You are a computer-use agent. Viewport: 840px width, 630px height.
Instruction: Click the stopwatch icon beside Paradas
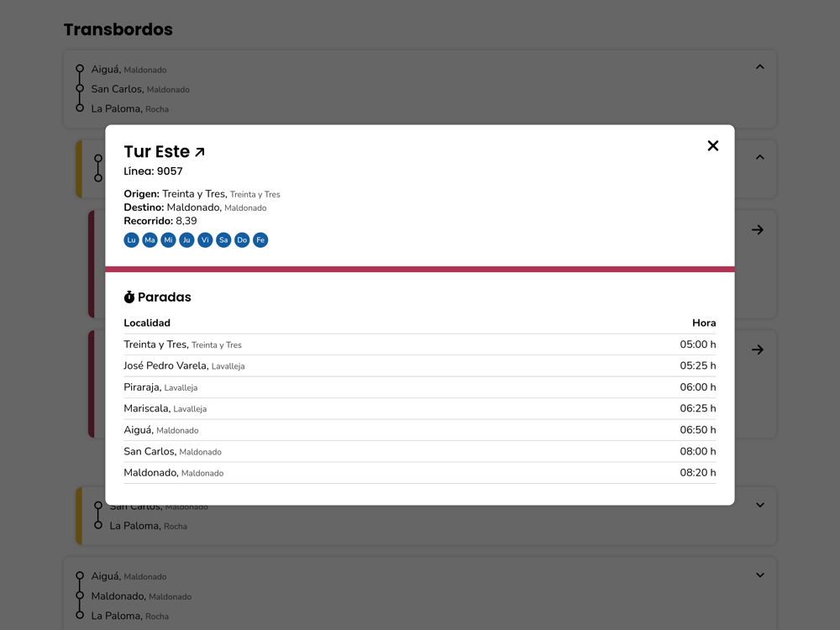click(x=129, y=297)
